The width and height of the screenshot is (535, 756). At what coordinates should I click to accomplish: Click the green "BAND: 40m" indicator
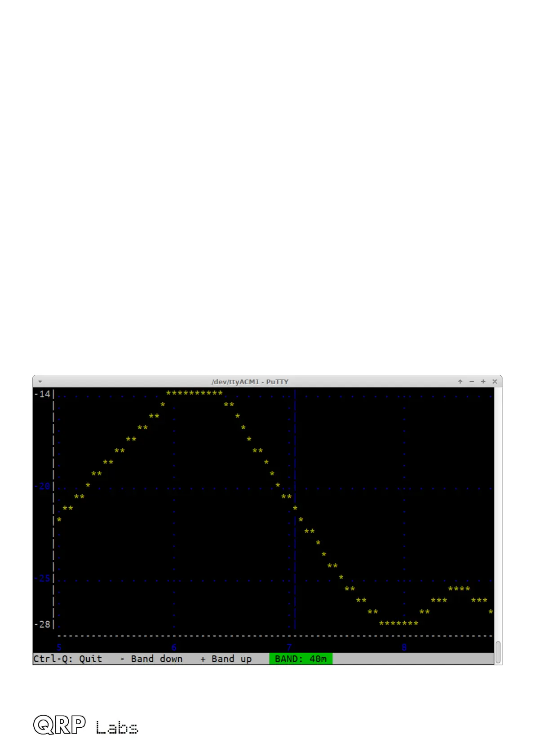click(x=301, y=659)
